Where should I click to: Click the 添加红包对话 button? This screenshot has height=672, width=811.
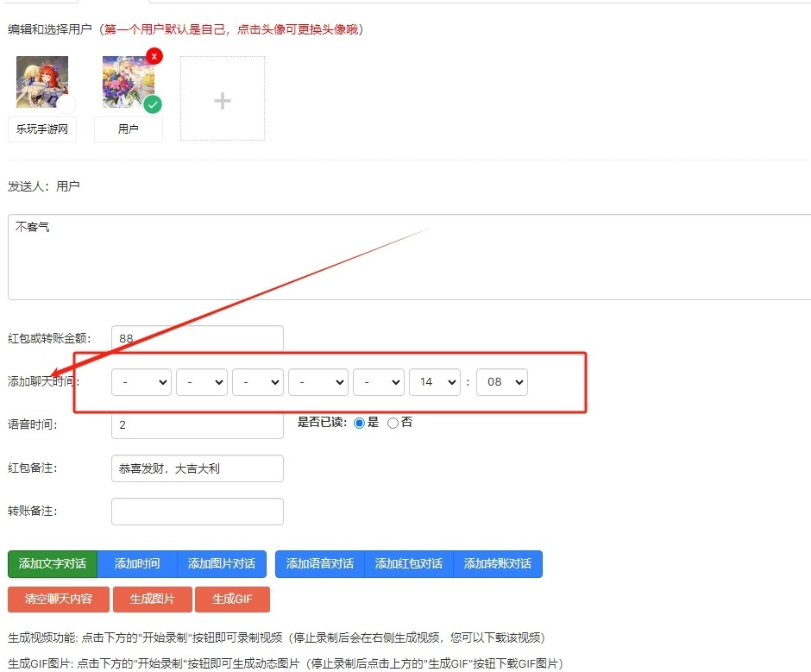(409, 563)
